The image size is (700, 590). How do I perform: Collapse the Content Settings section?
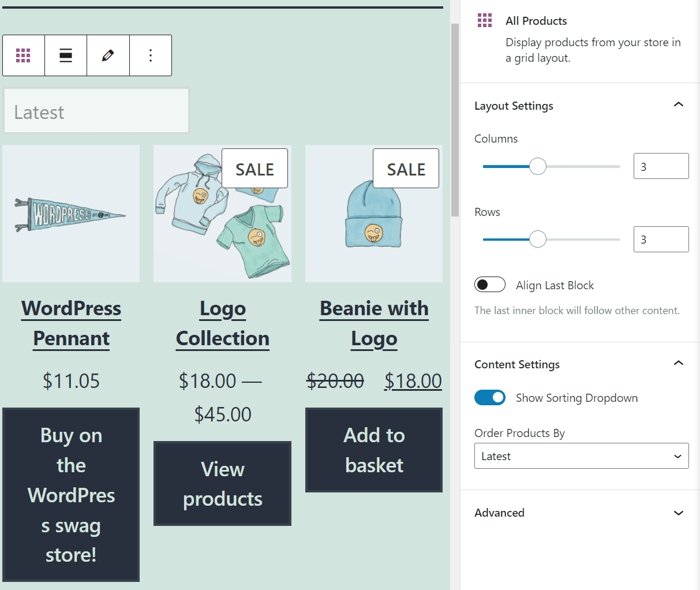point(679,363)
